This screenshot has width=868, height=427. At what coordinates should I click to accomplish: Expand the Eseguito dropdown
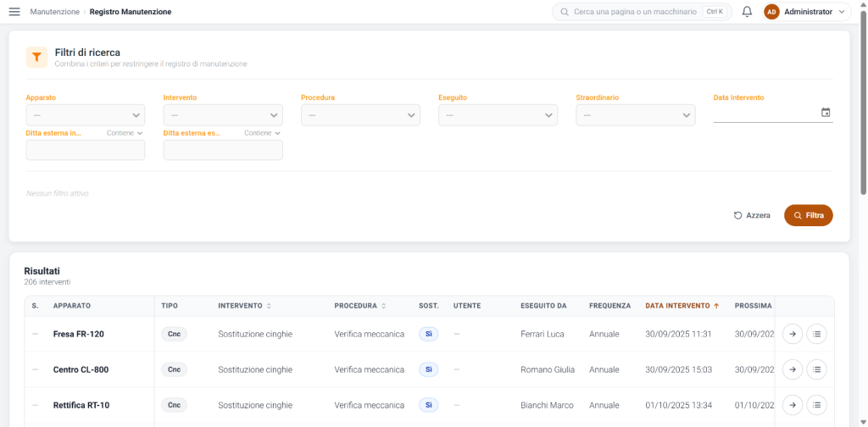[498, 115]
